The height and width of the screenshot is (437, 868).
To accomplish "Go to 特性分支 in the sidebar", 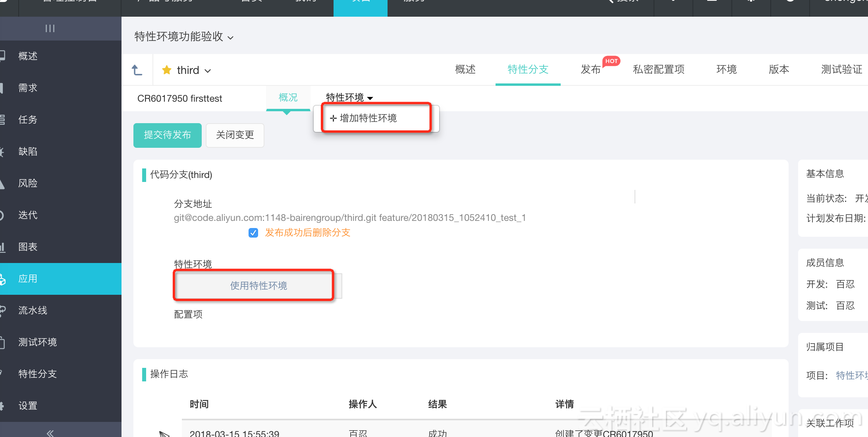I will 37,374.
